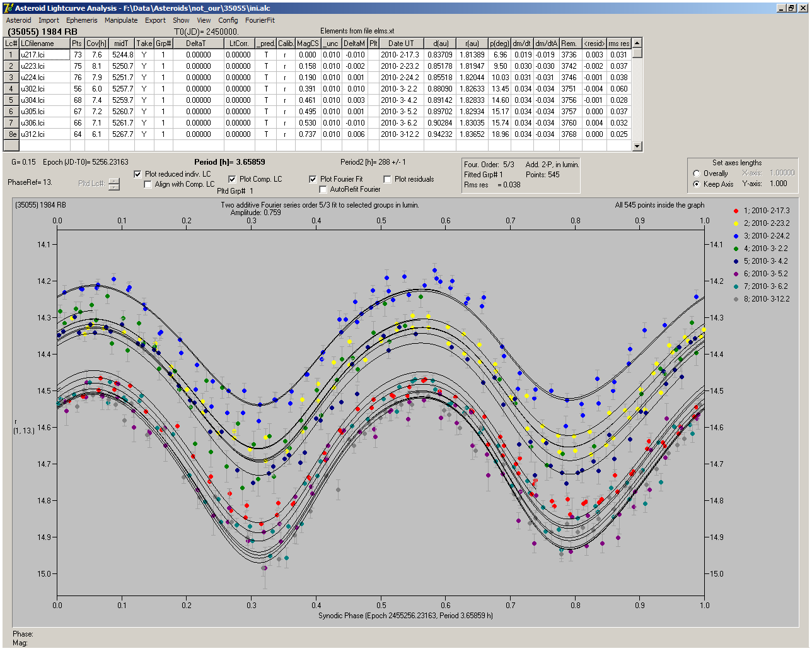Open the Show menu
The height and width of the screenshot is (651, 812).
click(181, 20)
